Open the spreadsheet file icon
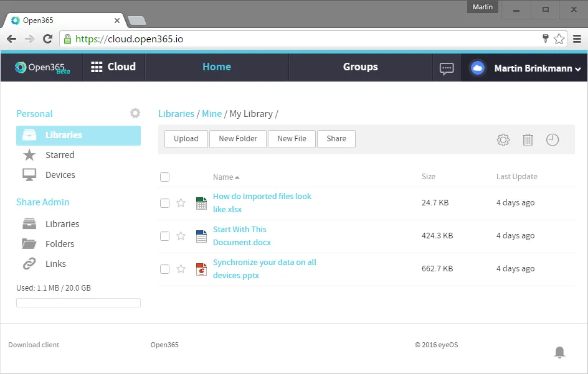 [201, 203]
